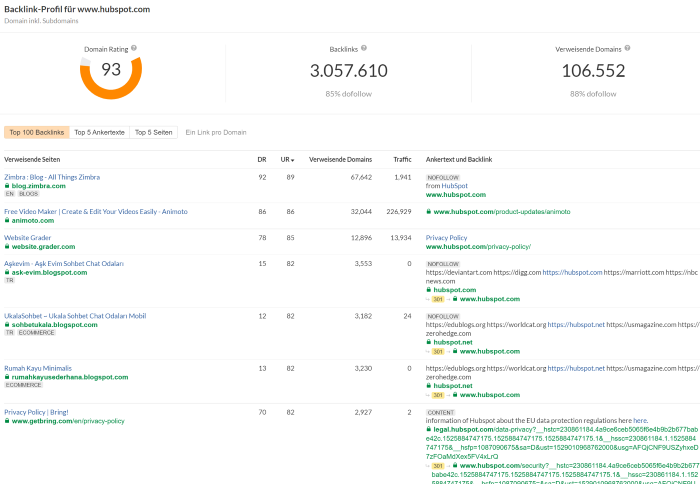Click lock icon beside blog.zimbra.com
This screenshot has height=484, width=700.
point(7,186)
